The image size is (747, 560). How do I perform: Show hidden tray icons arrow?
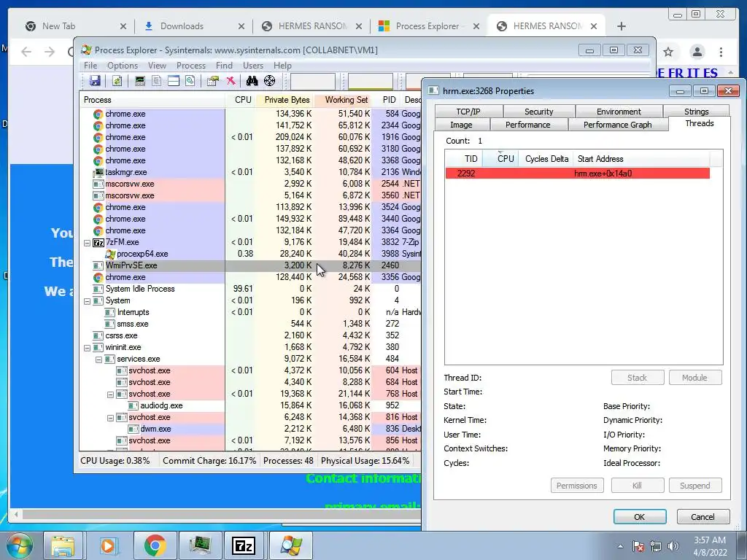pyautogui.click(x=620, y=546)
